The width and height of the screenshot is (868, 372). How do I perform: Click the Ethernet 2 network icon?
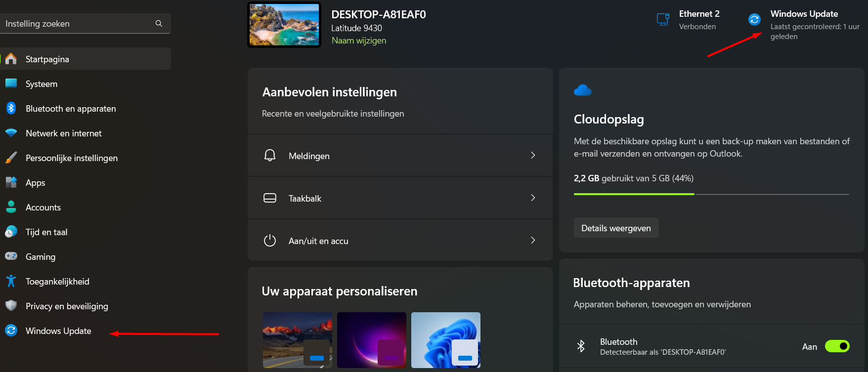(663, 20)
